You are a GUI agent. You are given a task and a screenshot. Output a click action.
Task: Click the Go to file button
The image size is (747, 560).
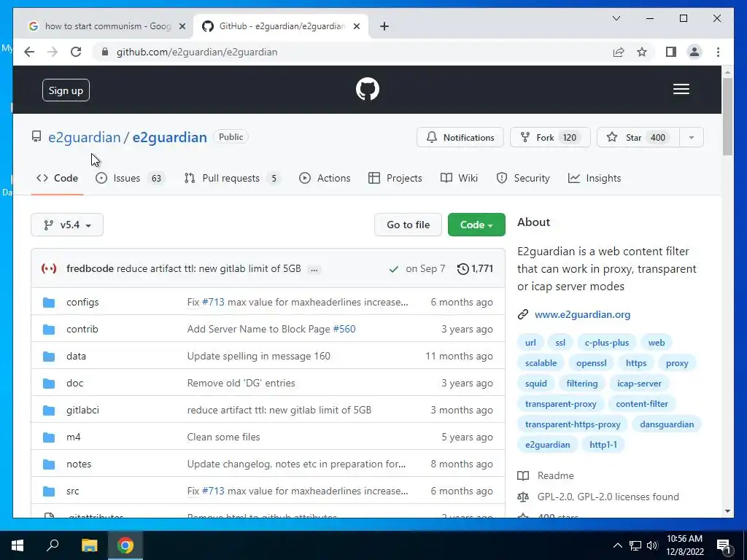pos(409,225)
